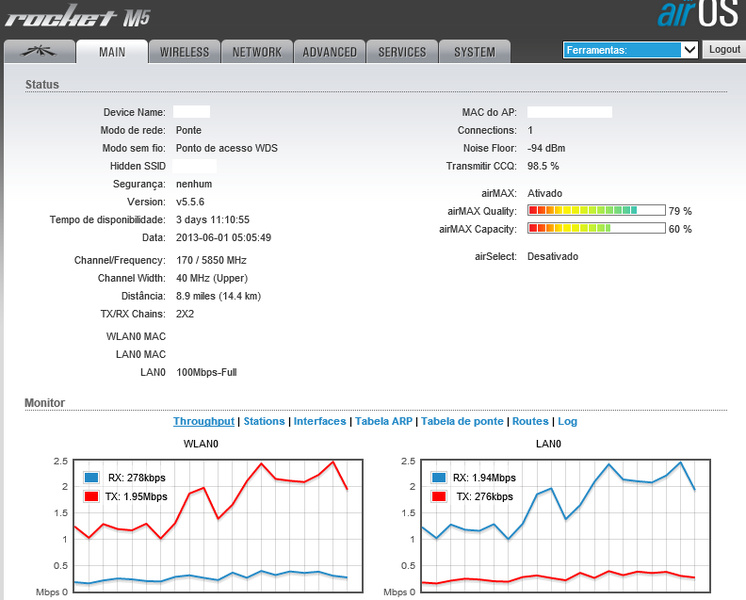Click the Monitor section heading
Screen dimensions: 746x600
[45, 403]
